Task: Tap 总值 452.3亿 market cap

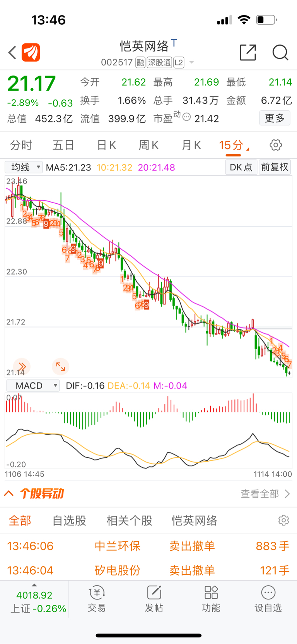Action: 40,118
